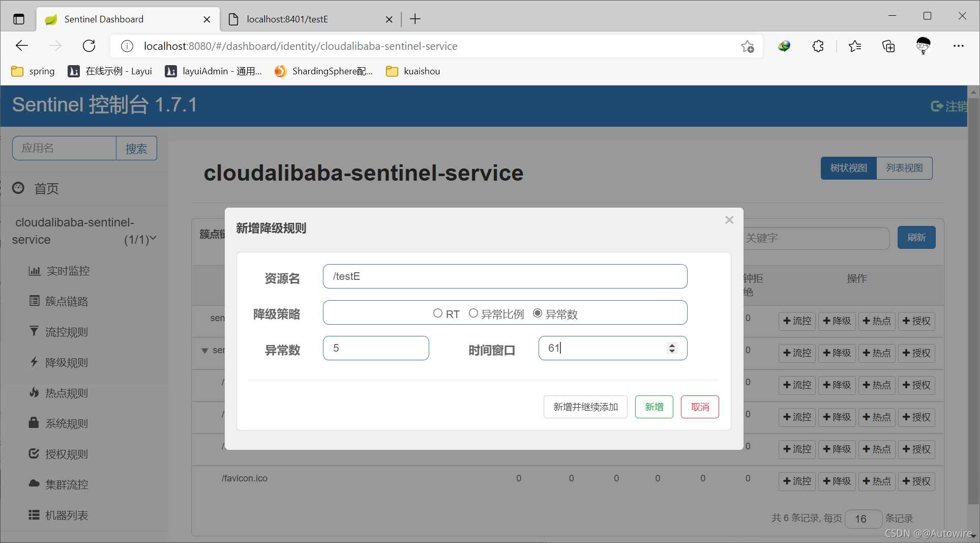
Task: Click the tab actions menu icon
Action: 19,19
